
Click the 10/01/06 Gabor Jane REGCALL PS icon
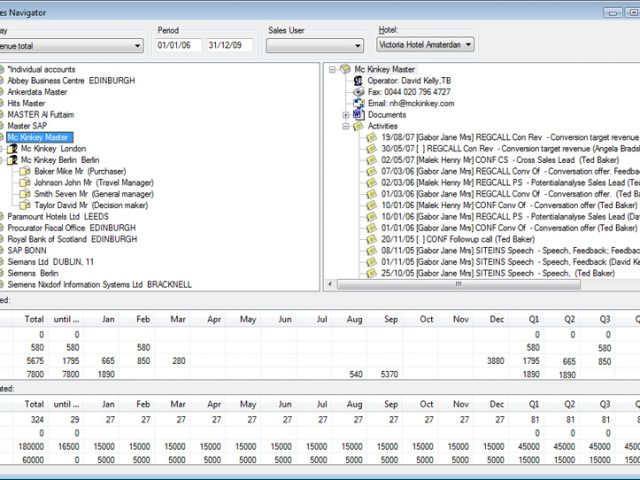371,216
